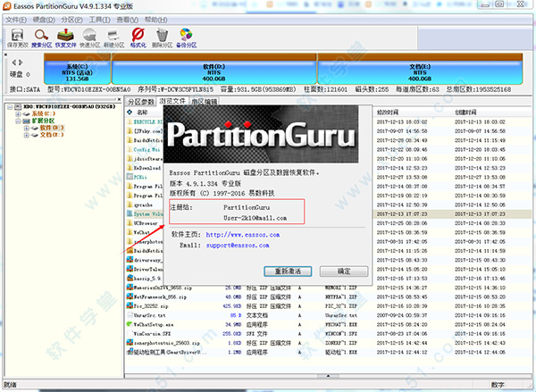Click the zonerphotostudio zip archive icon
This screenshot has width=536, height=392.
[130, 343]
